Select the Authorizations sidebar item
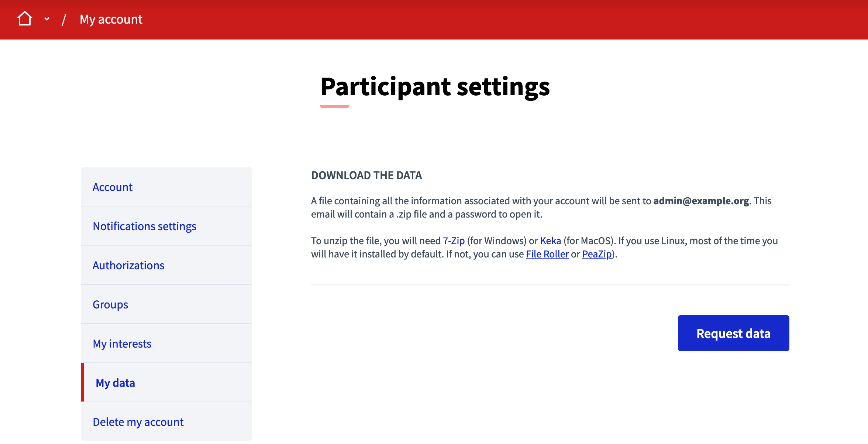 pyautogui.click(x=128, y=266)
